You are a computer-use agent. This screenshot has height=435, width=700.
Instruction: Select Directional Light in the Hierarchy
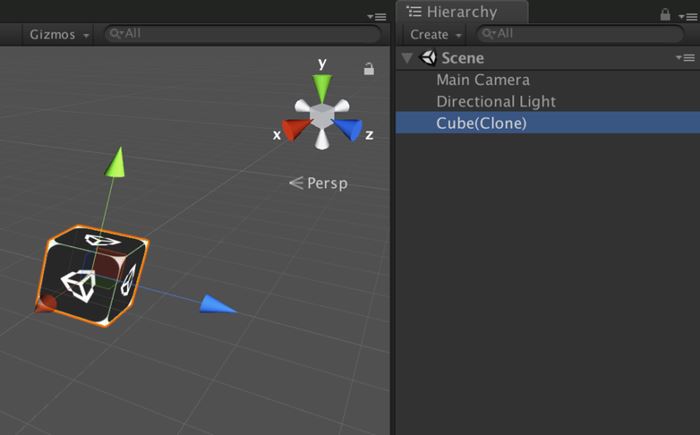[x=496, y=102]
